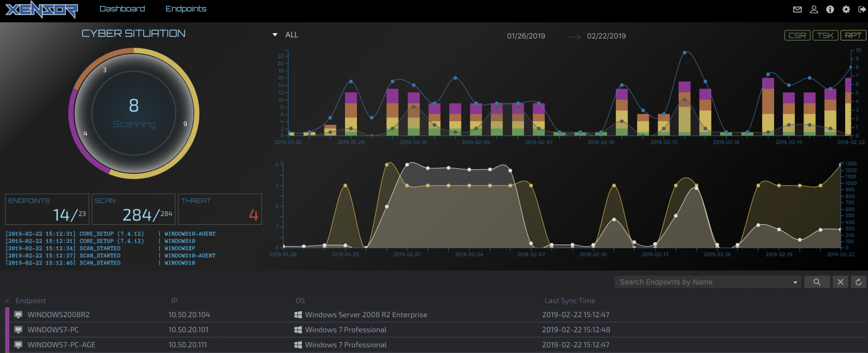
Task: Click the Xensor logo
Action: pos(42,9)
